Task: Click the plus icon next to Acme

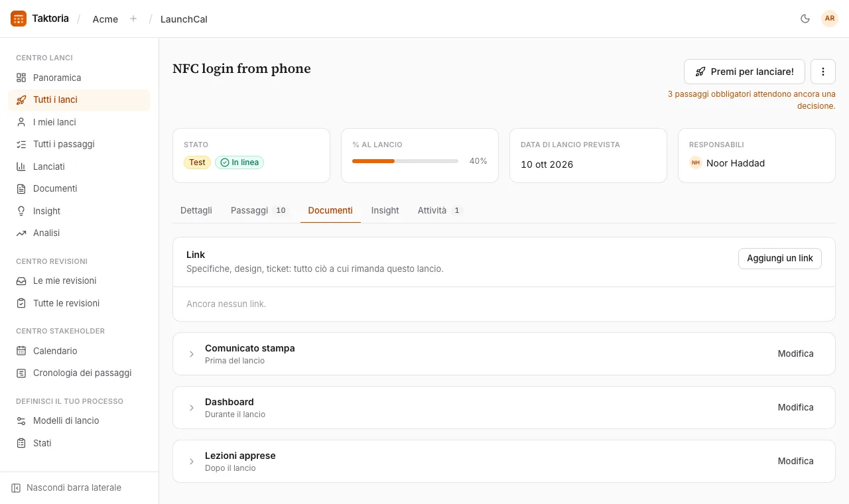Action: [x=133, y=19]
